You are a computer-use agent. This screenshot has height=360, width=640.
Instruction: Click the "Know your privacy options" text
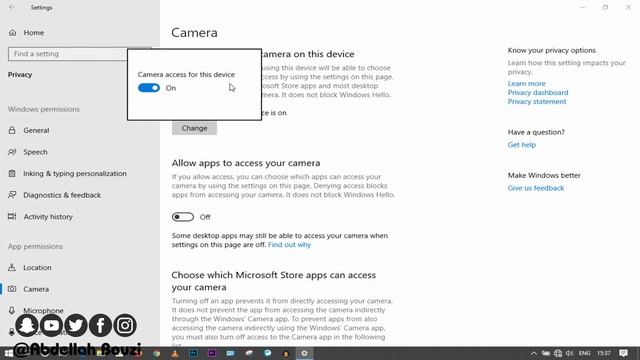pyautogui.click(x=551, y=50)
